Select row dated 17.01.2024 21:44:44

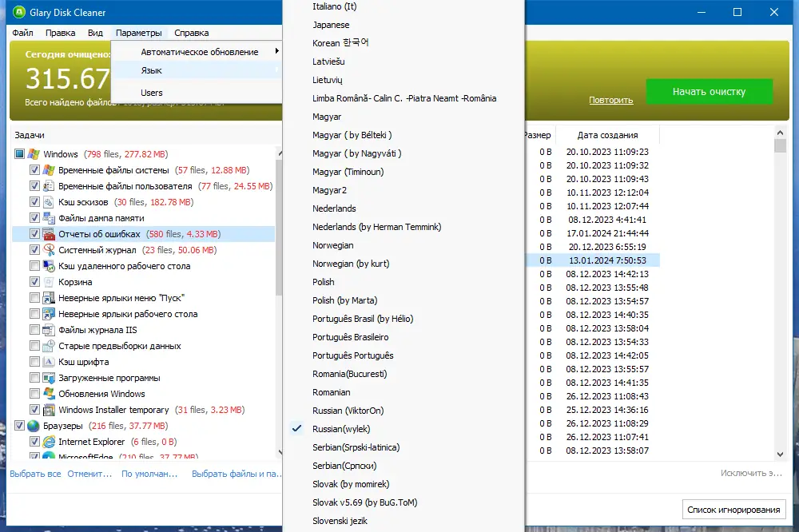click(593, 233)
